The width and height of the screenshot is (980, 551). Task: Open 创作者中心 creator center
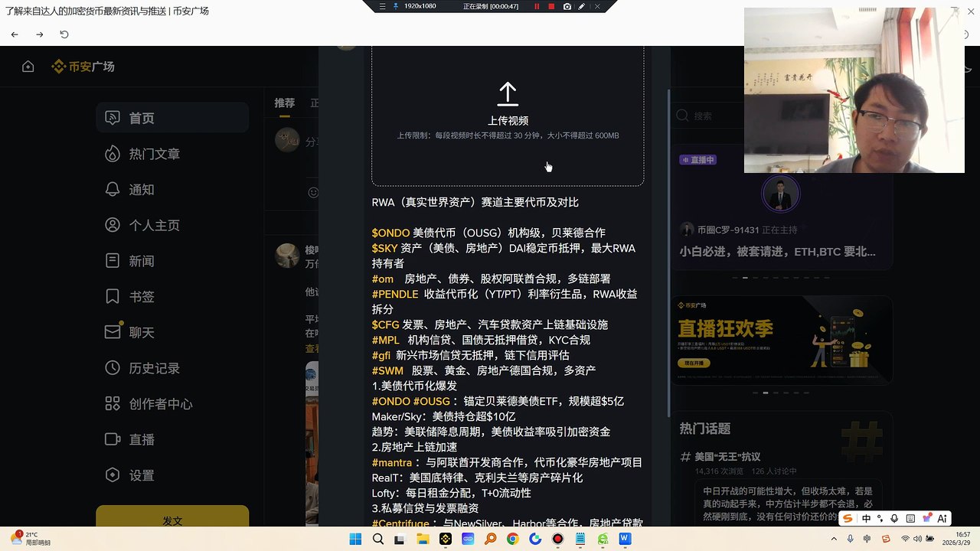pyautogui.click(x=172, y=404)
